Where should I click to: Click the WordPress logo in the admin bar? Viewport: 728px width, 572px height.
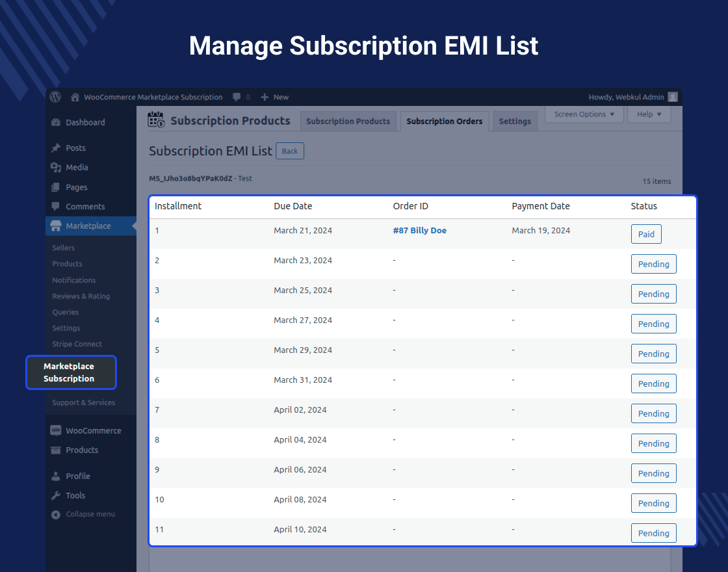coord(55,97)
